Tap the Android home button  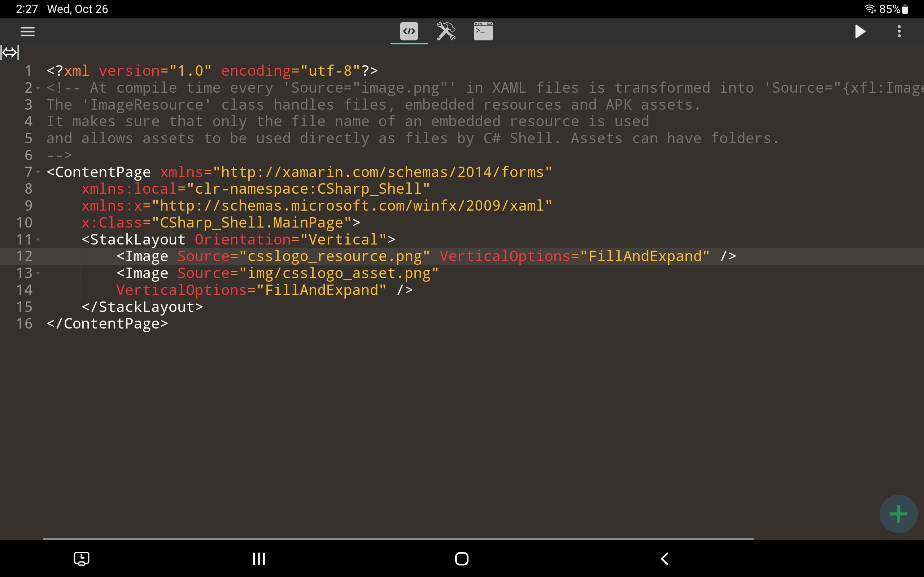click(462, 559)
